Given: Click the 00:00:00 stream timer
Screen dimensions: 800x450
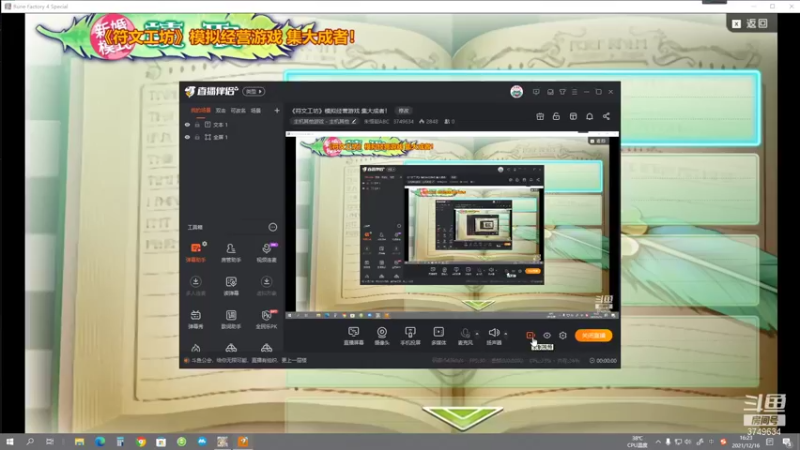Looking at the screenshot, I should (x=603, y=360).
